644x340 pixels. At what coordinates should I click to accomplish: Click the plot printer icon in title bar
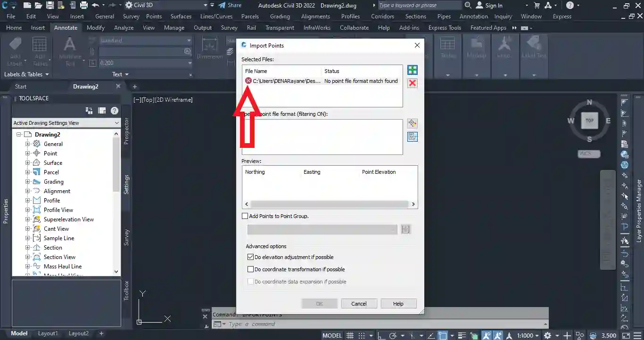(83, 5)
